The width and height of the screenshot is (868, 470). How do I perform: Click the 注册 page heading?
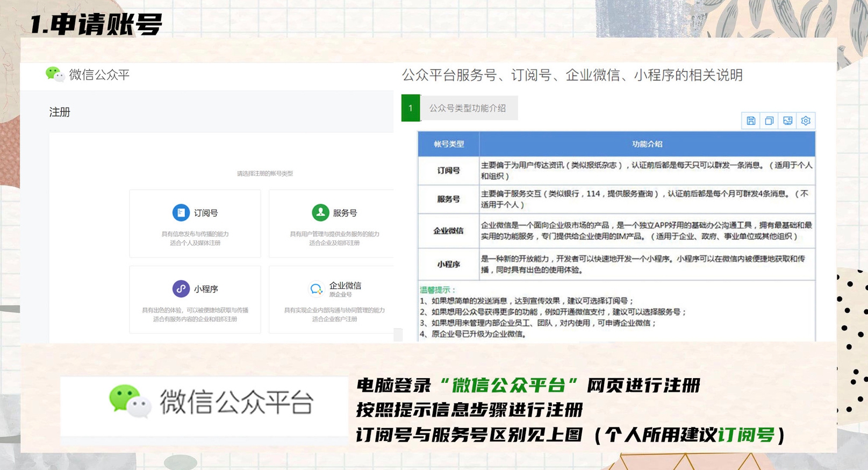[60, 112]
